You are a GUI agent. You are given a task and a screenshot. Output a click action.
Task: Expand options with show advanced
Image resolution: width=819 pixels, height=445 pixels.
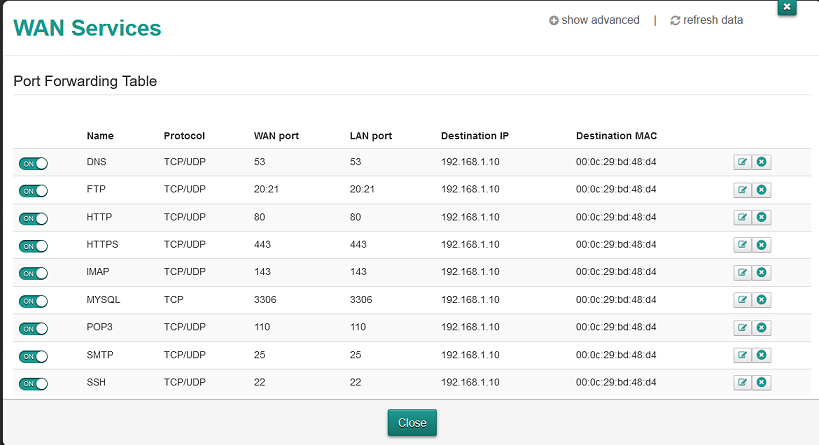[594, 20]
